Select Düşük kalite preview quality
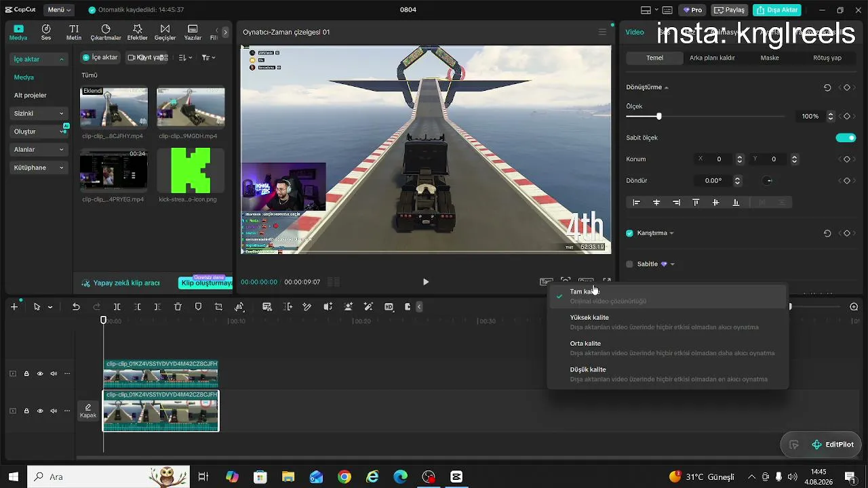The height and width of the screenshot is (488, 868). click(668, 374)
